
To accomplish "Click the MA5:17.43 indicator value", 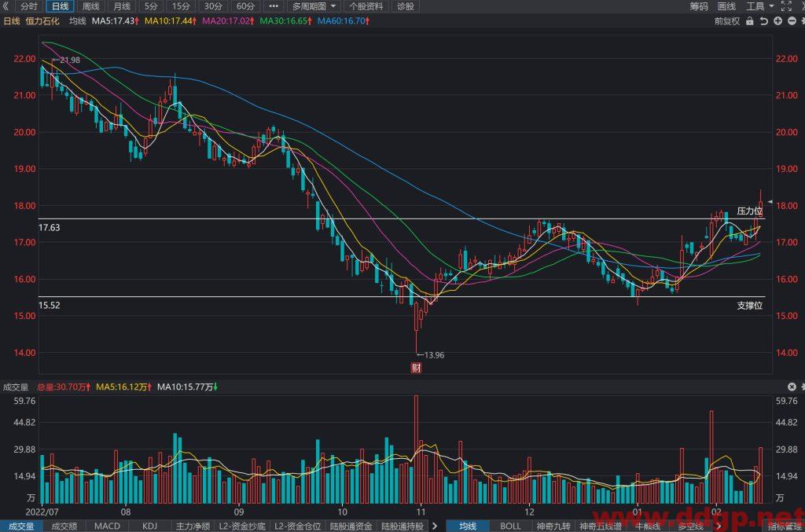I will pos(116,21).
